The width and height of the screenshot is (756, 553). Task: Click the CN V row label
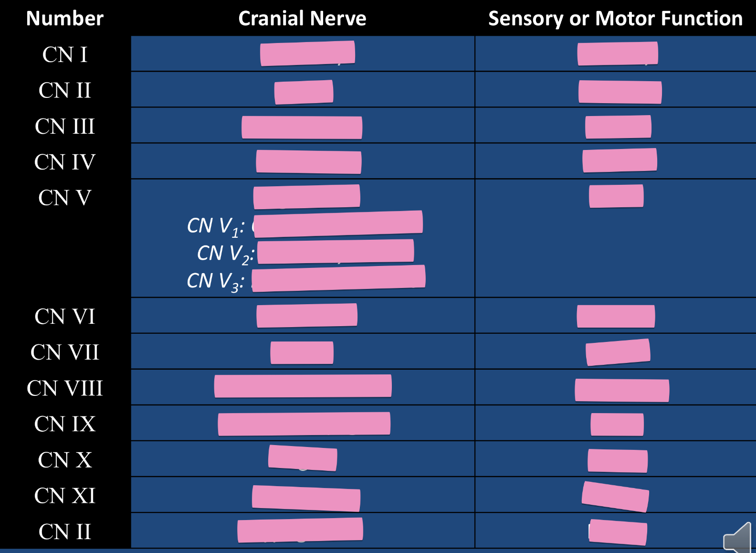click(x=65, y=198)
